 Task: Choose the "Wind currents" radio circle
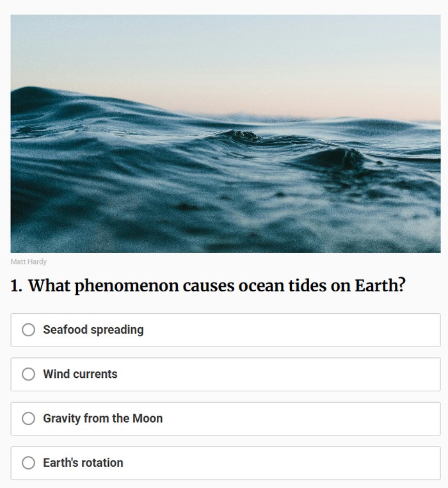(x=28, y=374)
